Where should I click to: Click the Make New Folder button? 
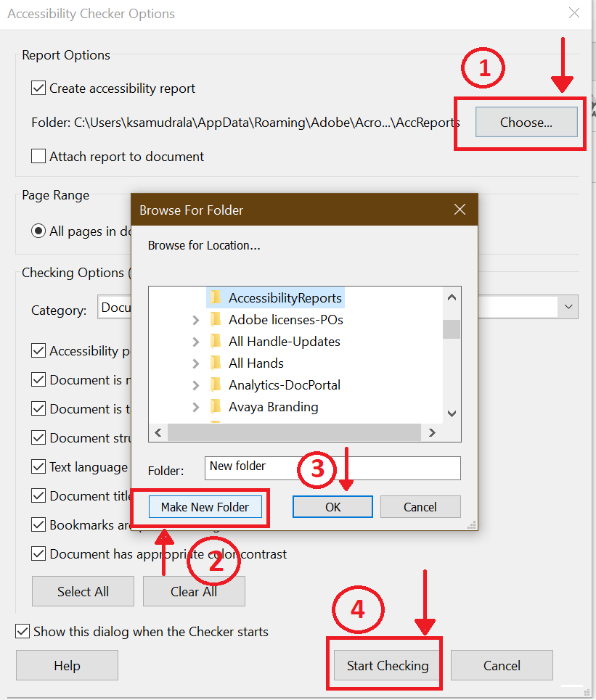point(205,507)
